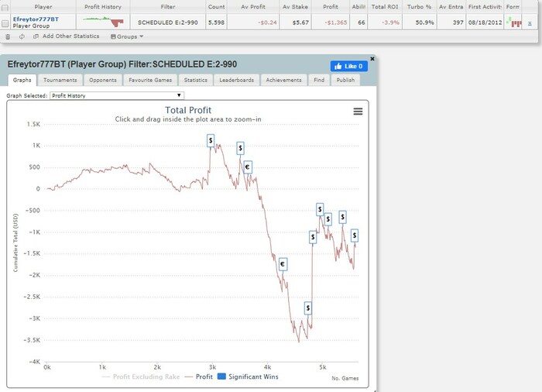Toggle Significant Wins legend series
The width and height of the screenshot is (542, 392).
coord(248,377)
